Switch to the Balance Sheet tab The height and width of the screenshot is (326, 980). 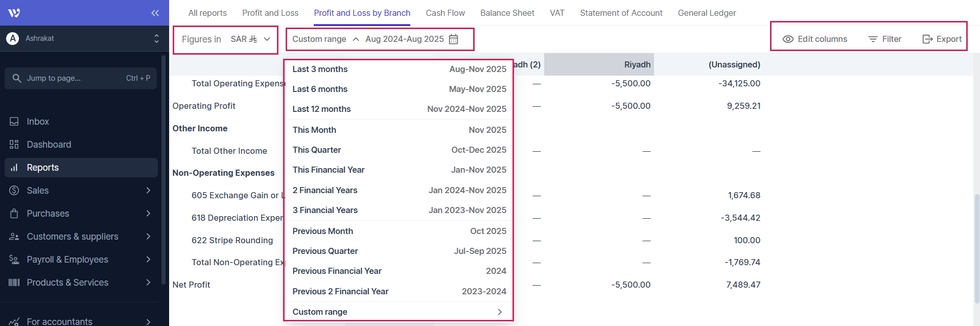(x=507, y=13)
